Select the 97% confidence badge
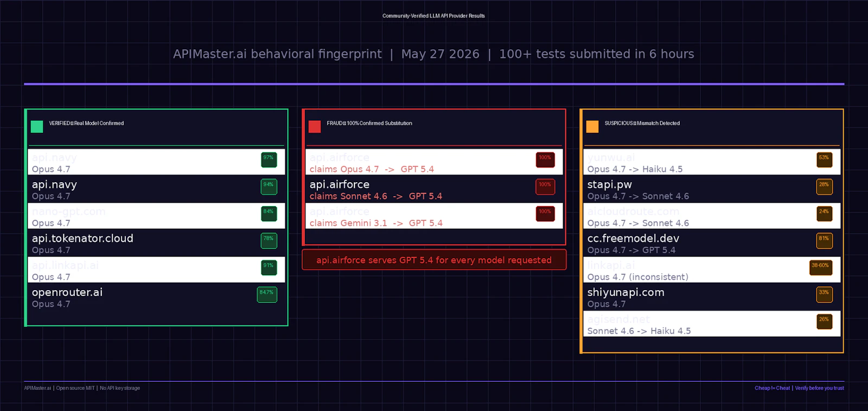Screen dimensions: 868x411 pos(269,160)
